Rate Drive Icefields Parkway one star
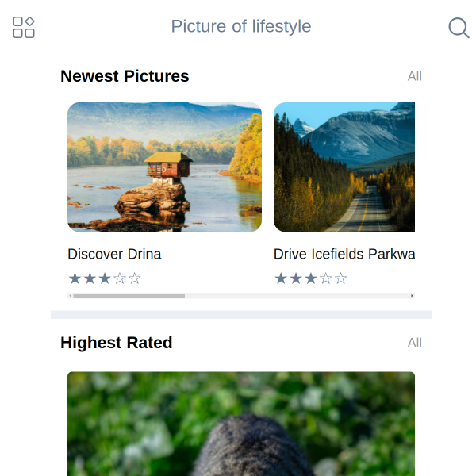 pyautogui.click(x=281, y=278)
